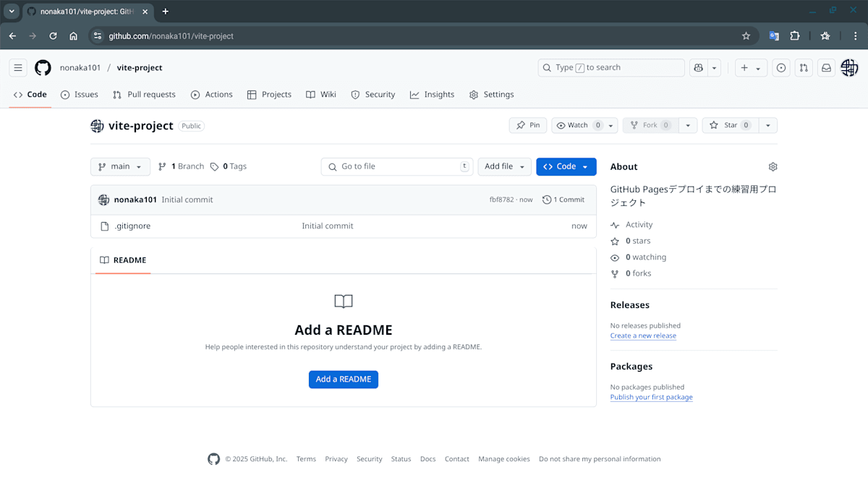Open the repository Settings tab
The height and width of the screenshot is (488, 868).
pyautogui.click(x=491, y=95)
